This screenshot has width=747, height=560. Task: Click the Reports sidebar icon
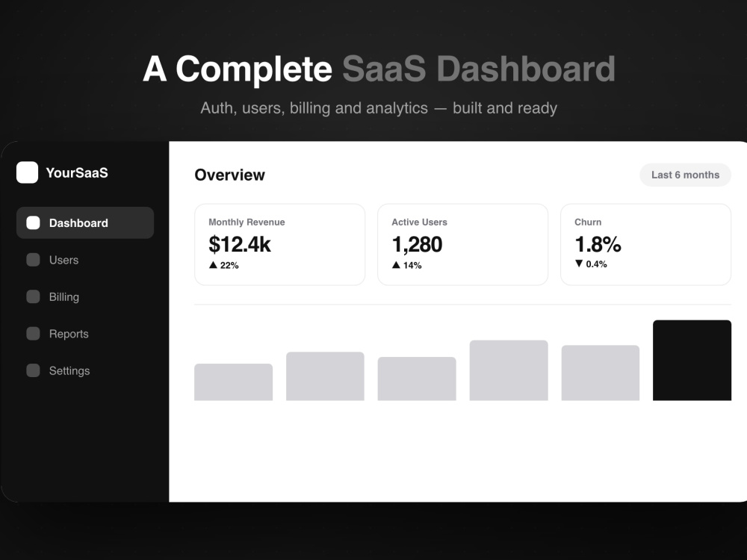[33, 333]
